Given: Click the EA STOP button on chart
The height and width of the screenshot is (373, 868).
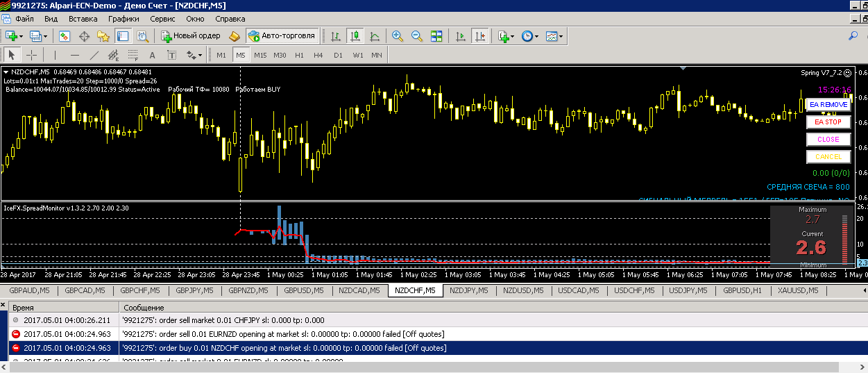Looking at the screenshot, I should point(828,122).
